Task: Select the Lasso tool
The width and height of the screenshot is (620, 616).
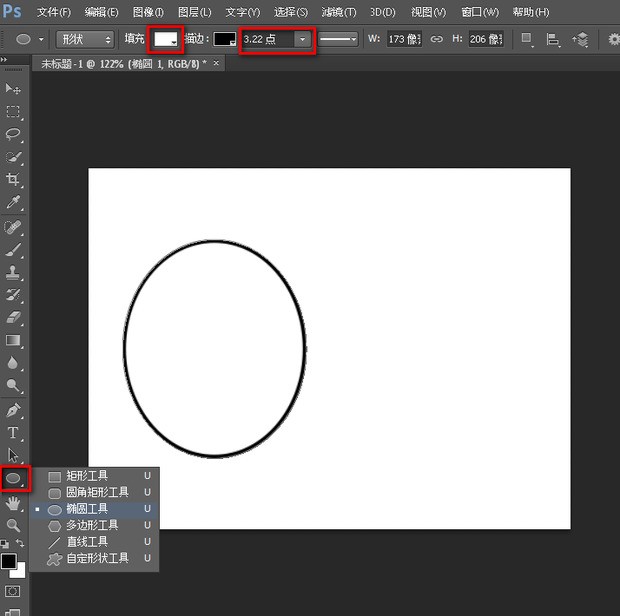Action: 14,134
